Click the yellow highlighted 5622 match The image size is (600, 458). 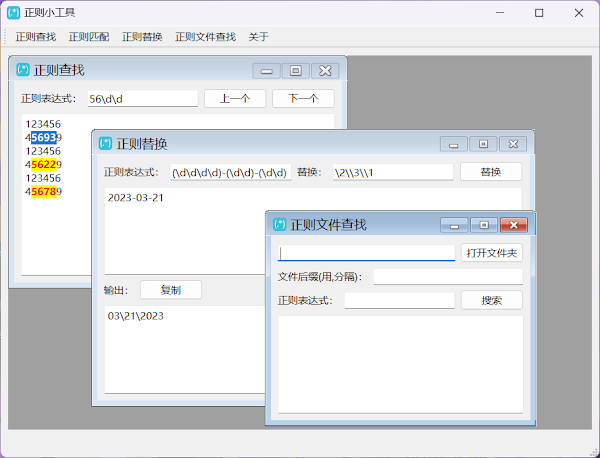[44, 164]
